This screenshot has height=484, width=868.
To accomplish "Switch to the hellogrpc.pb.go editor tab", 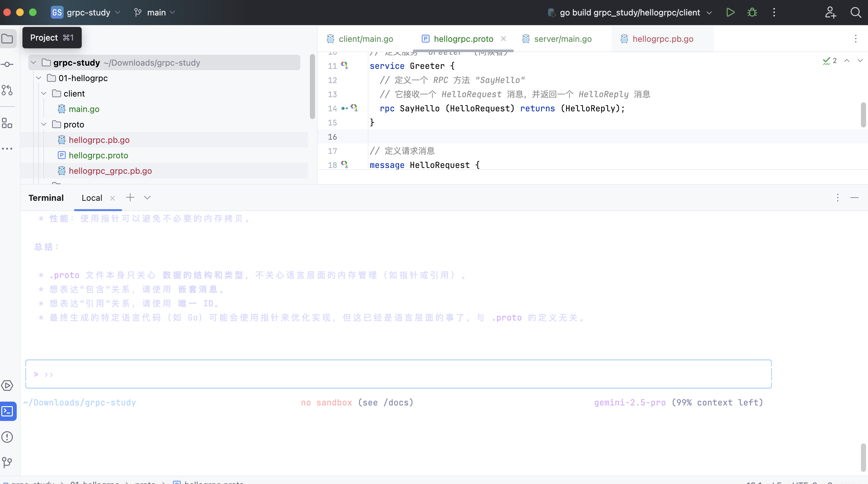I will click(x=663, y=39).
